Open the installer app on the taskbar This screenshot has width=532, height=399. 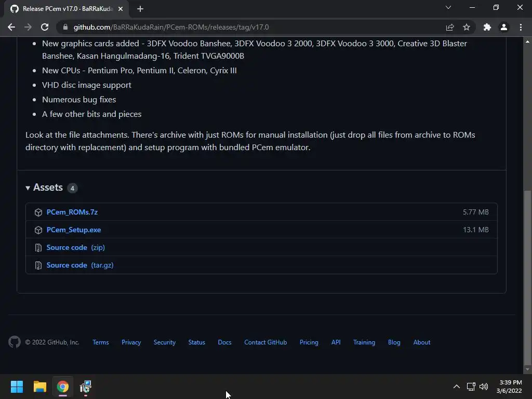[x=86, y=387]
